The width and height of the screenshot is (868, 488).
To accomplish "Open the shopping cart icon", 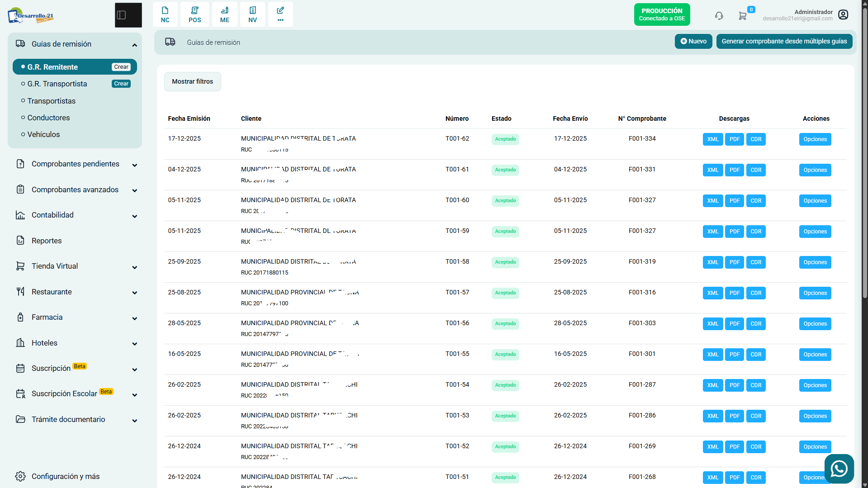I will pyautogui.click(x=743, y=16).
